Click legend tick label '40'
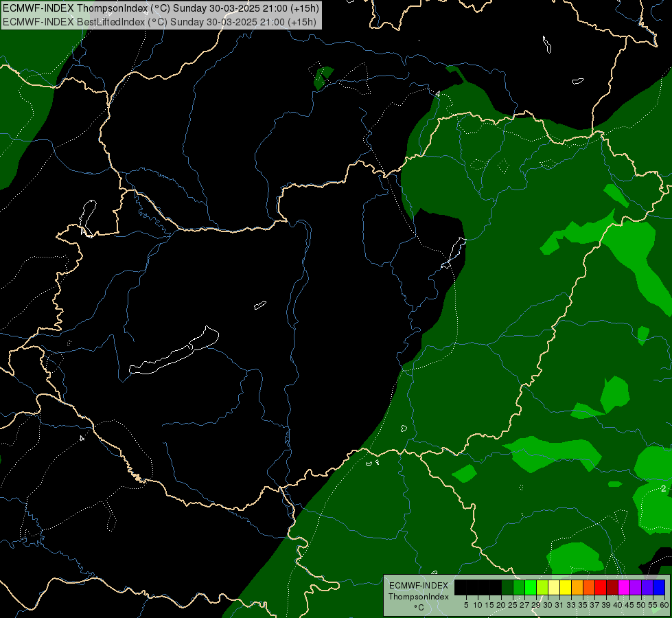This screenshot has height=618, width=672. tap(618, 605)
